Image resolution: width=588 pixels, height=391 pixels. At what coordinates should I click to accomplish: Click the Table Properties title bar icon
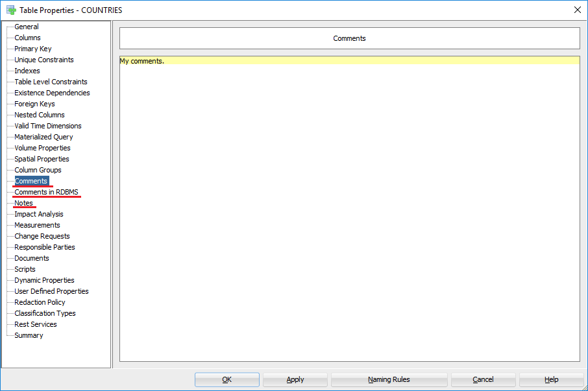(x=11, y=10)
